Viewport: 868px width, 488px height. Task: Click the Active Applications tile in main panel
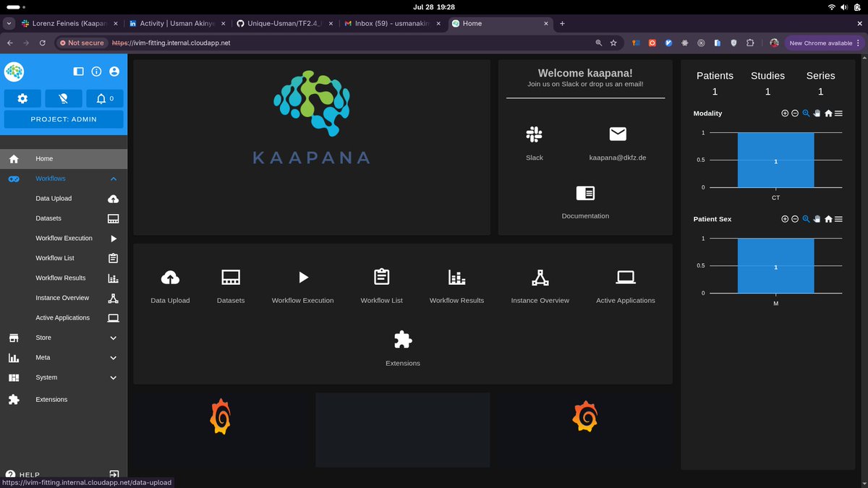[x=626, y=286]
